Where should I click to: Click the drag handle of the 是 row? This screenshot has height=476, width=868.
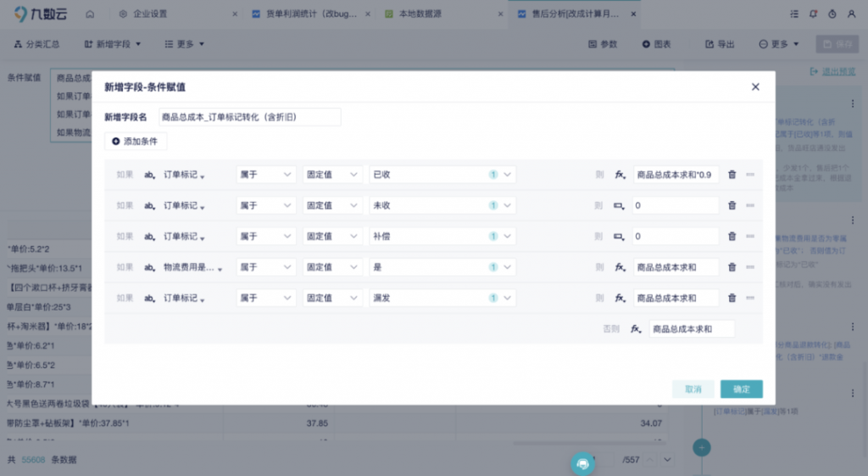pos(750,267)
